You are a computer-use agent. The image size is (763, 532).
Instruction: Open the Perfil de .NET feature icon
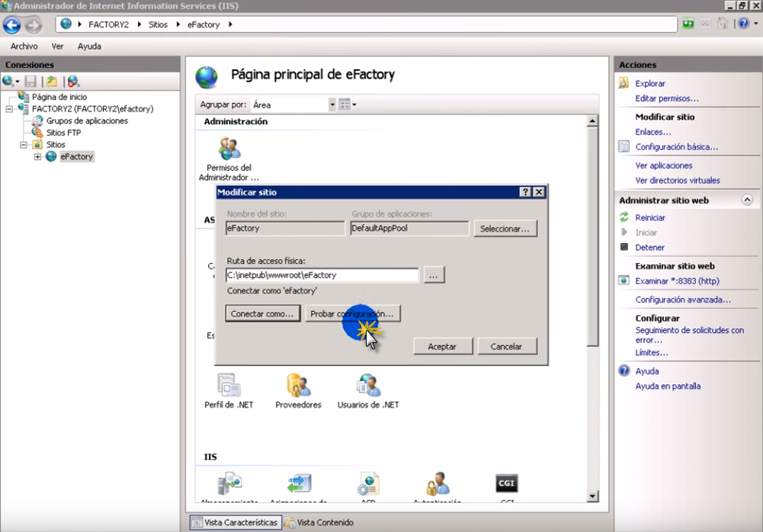229,386
